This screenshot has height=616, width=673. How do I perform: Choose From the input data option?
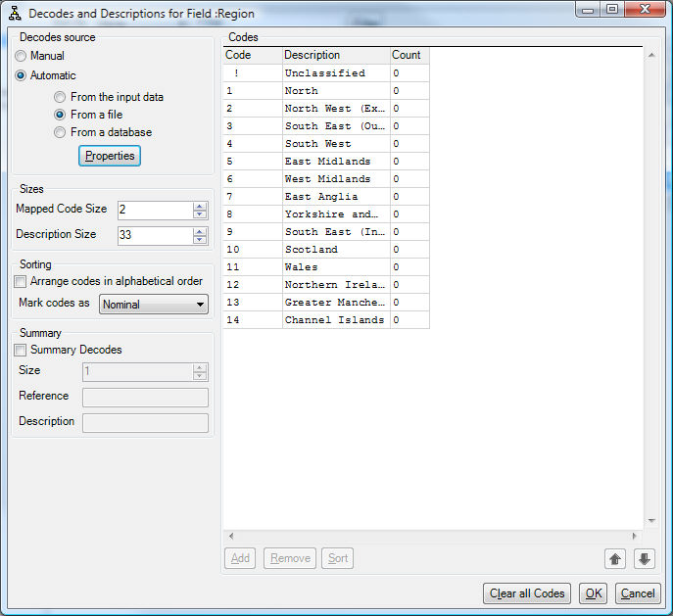point(60,97)
